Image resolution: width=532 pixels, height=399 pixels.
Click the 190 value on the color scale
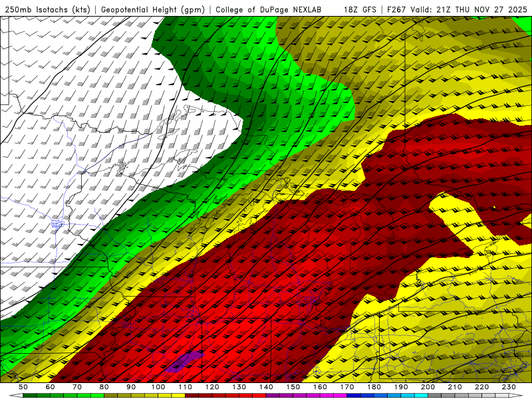(x=401, y=387)
